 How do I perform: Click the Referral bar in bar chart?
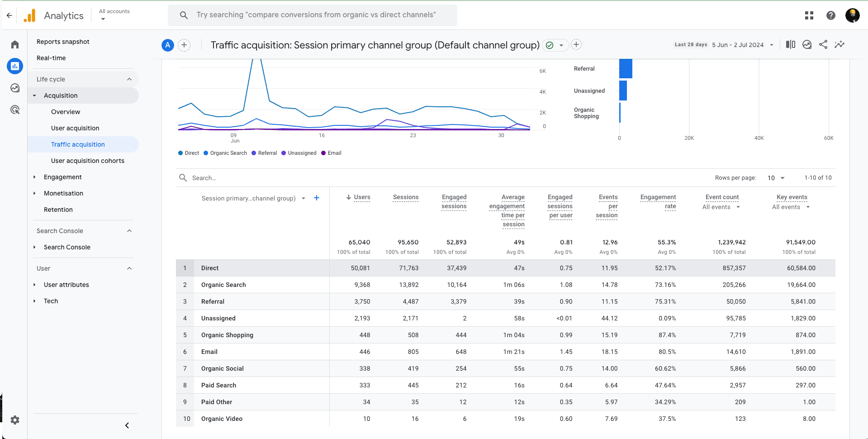(x=626, y=68)
